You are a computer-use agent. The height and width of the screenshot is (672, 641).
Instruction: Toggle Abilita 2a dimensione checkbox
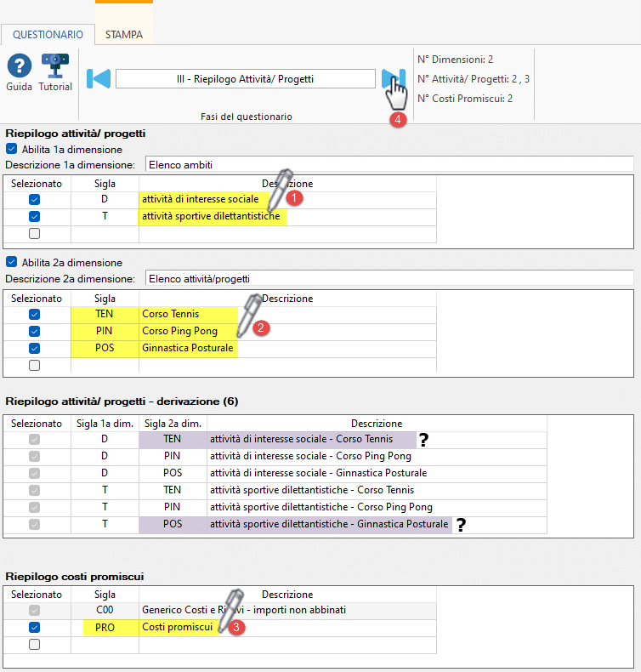(12, 262)
